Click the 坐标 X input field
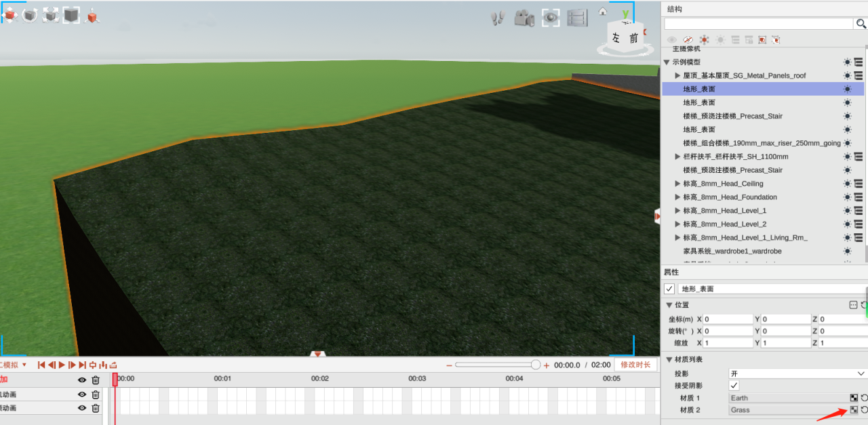The image size is (868, 425). coord(728,319)
